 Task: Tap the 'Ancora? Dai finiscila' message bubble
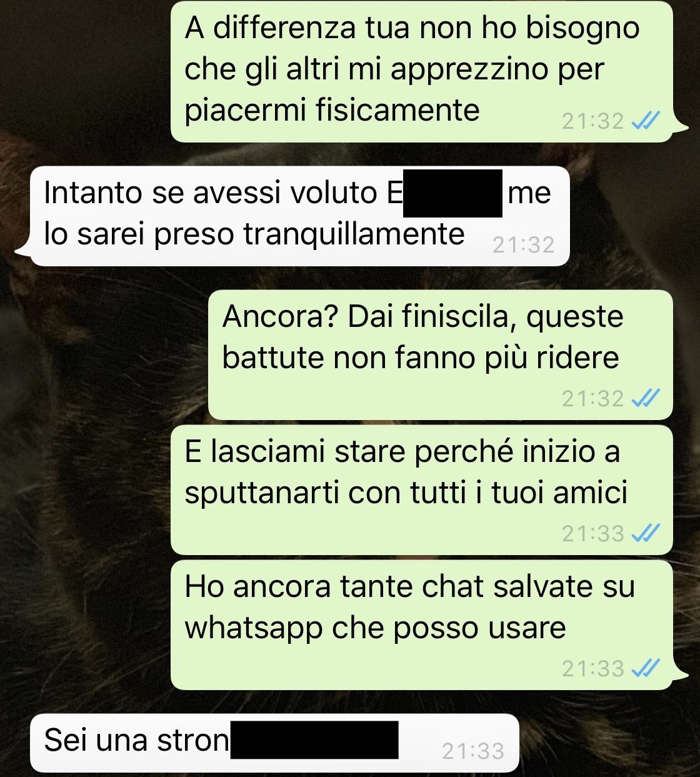click(441, 355)
